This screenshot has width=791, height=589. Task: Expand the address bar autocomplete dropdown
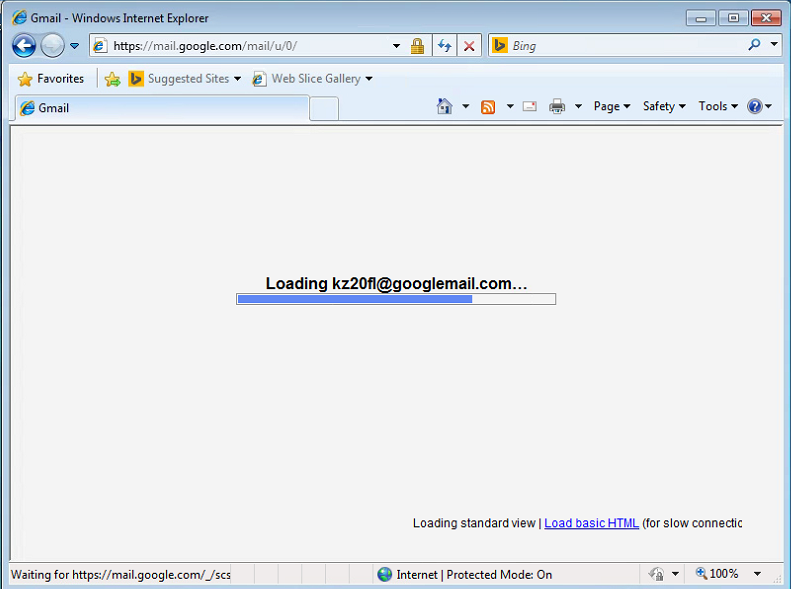tap(397, 46)
